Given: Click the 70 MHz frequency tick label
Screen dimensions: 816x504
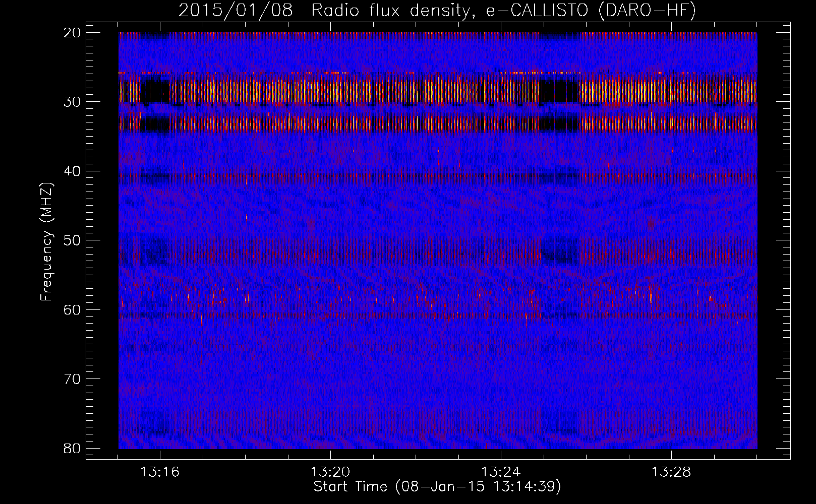Looking at the screenshot, I should tap(72, 379).
